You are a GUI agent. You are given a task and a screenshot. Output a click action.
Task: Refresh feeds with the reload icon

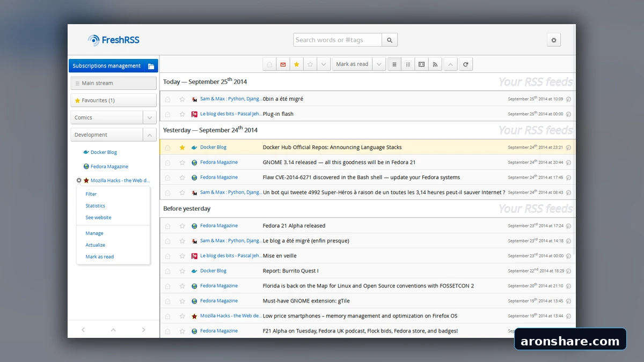point(466,64)
